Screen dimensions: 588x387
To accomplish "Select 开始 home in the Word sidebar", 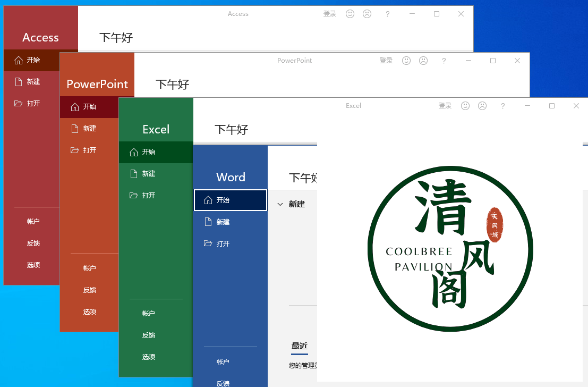I will [x=230, y=200].
